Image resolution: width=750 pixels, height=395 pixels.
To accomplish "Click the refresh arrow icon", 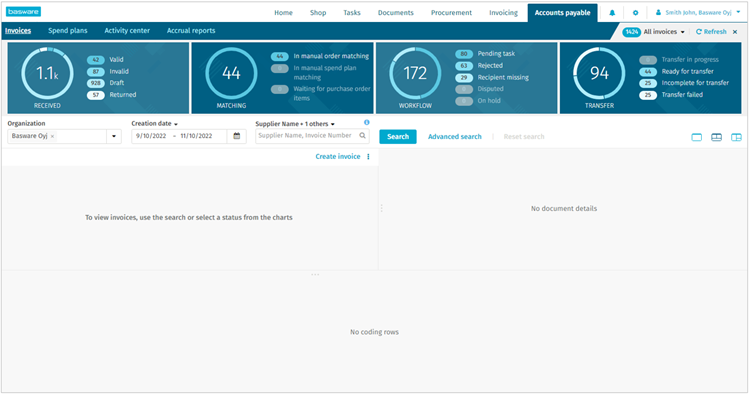I will click(698, 32).
